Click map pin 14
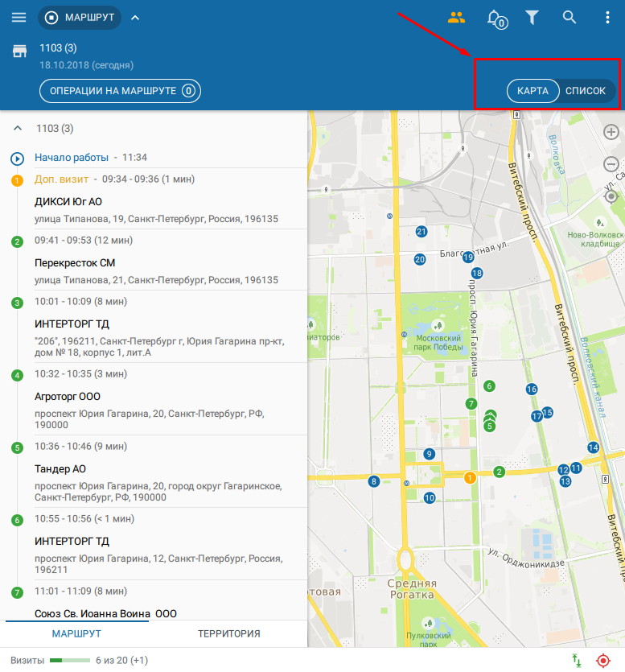 594,447
